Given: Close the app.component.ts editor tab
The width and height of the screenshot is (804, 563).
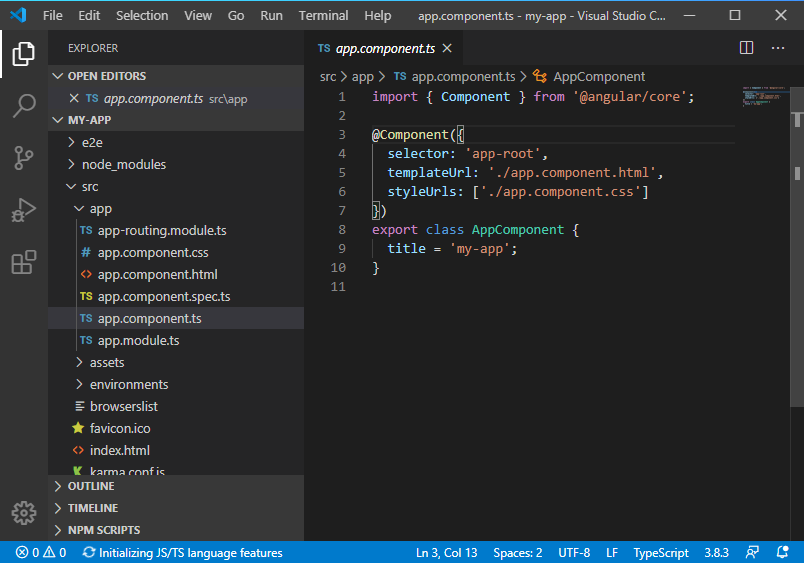Looking at the screenshot, I should pos(447,48).
